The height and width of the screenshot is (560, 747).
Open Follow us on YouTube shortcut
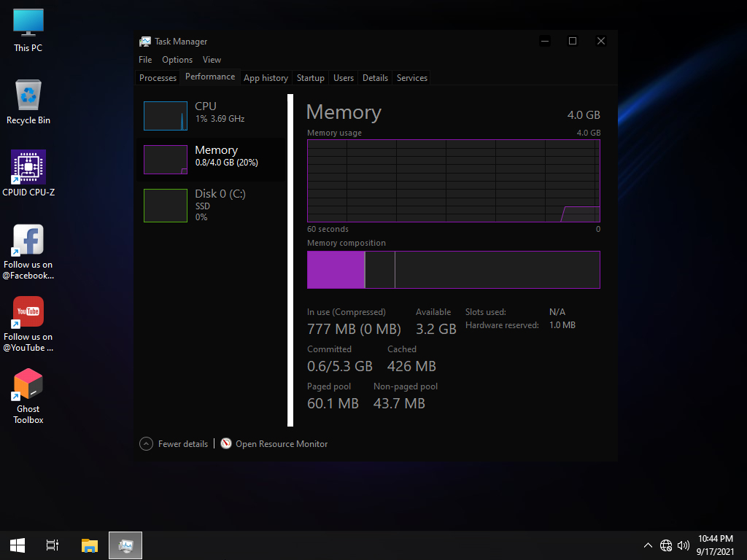click(28, 324)
